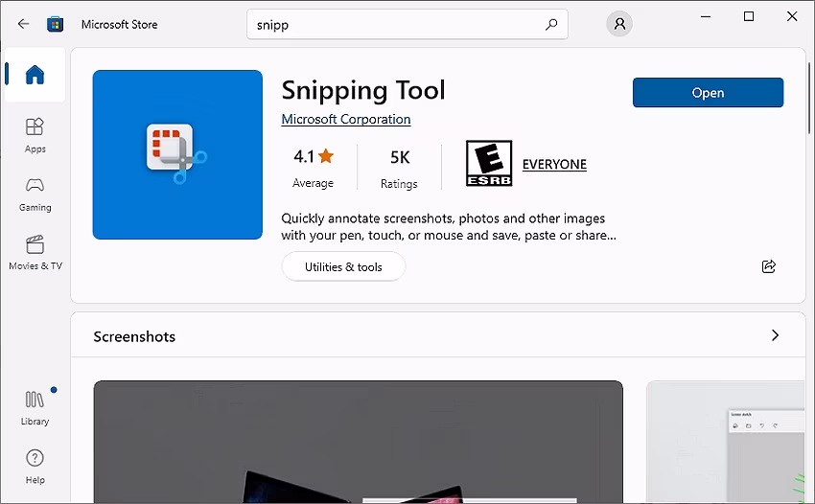Open the EVERYONE rating link
This screenshot has width=815, height=504.
click(x=554, y=164)
